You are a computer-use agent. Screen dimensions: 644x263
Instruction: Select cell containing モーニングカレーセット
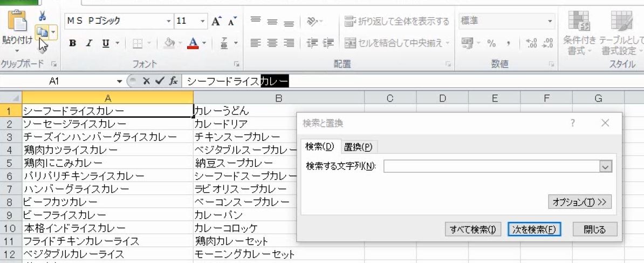(x=278, y=254)
